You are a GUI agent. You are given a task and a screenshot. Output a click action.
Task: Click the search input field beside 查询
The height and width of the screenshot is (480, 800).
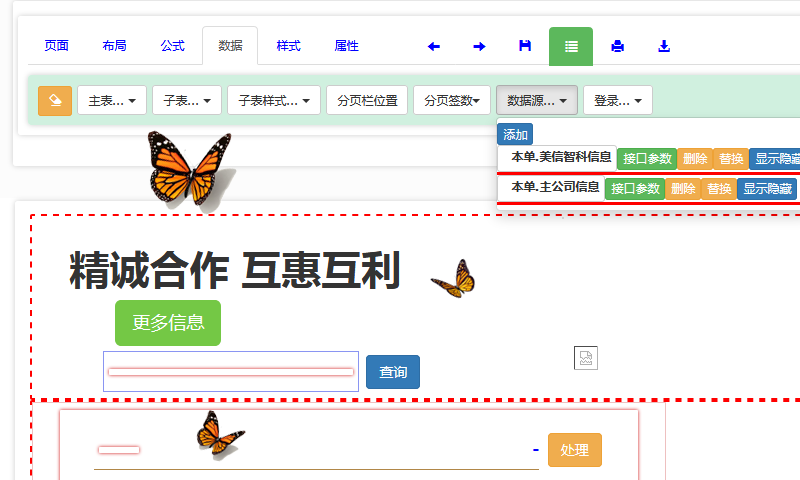point(231,372)
